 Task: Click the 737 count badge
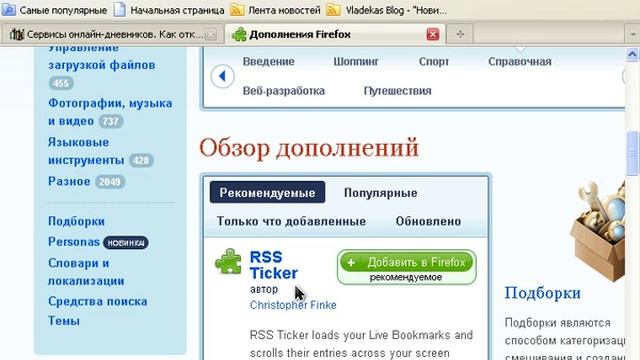tap(111, 121)
